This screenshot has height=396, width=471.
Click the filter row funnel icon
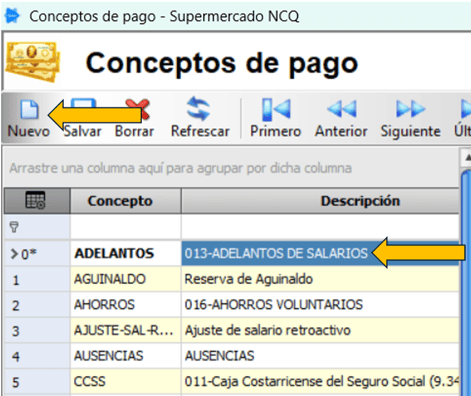click(14, 227)
